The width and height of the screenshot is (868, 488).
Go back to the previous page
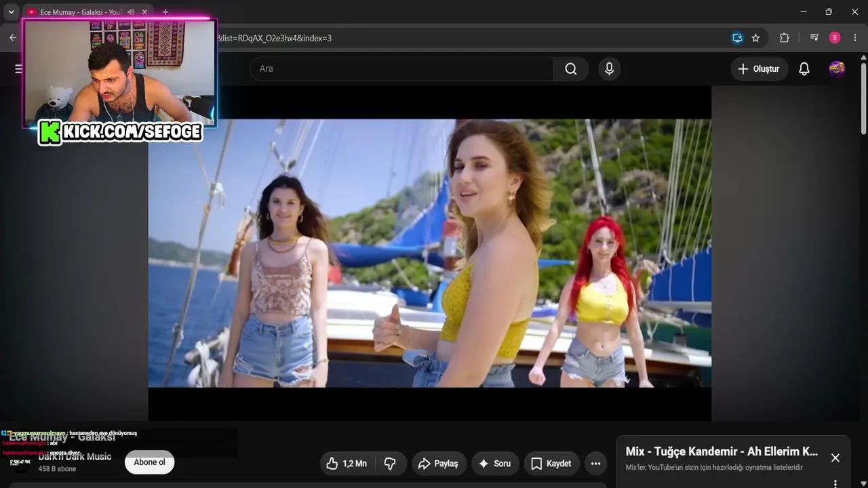click(x=13, y=38)
